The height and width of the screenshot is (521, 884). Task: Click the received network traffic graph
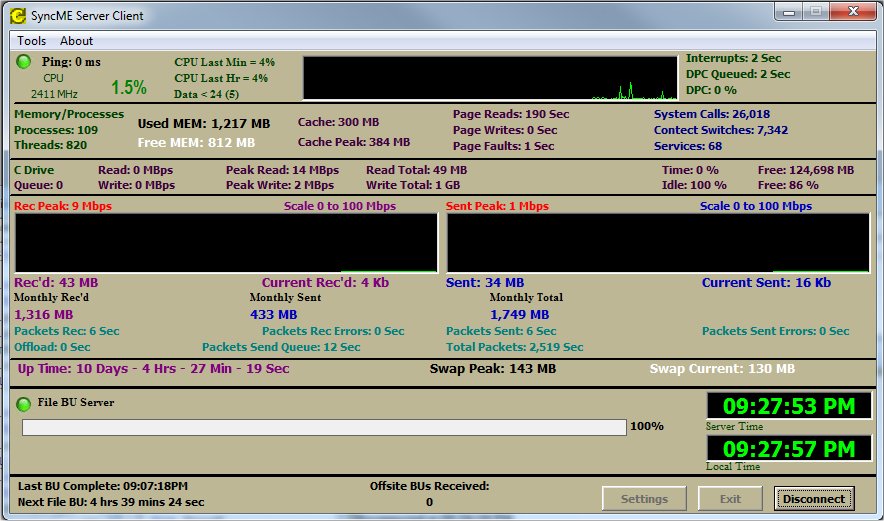coord(226,242)
